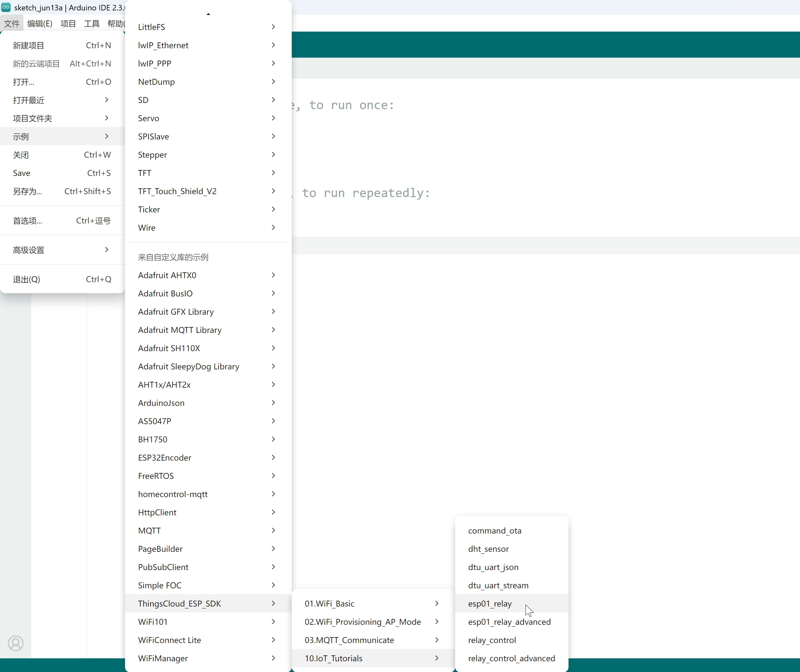Click Save in the file menu
800x672 pixels.
click(x=63, y=173)
